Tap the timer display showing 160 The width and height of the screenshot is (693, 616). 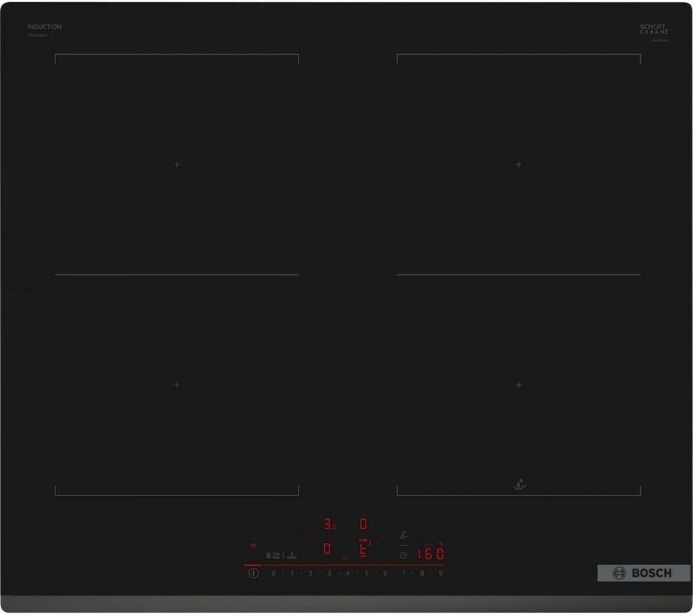430,554
